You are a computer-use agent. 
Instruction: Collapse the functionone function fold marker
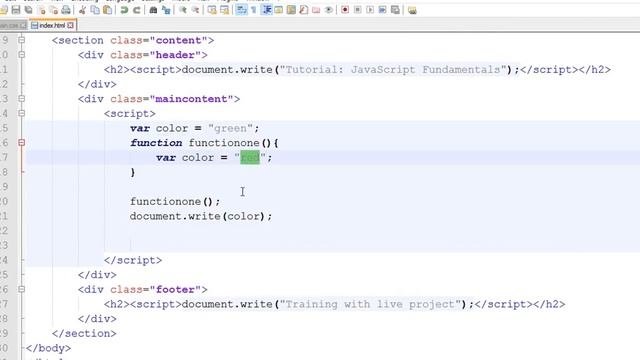tap(22, 143)
